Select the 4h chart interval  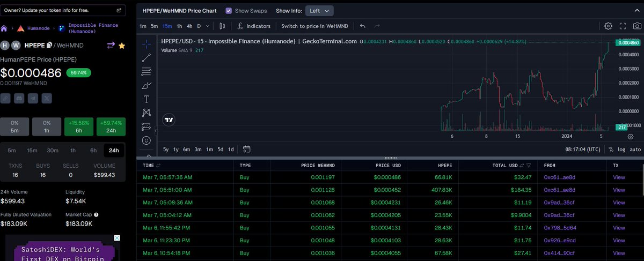coord(189,26)
